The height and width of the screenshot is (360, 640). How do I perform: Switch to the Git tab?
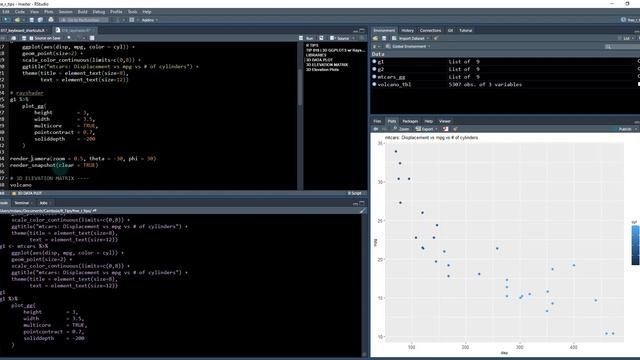click(x=450, y=30)
